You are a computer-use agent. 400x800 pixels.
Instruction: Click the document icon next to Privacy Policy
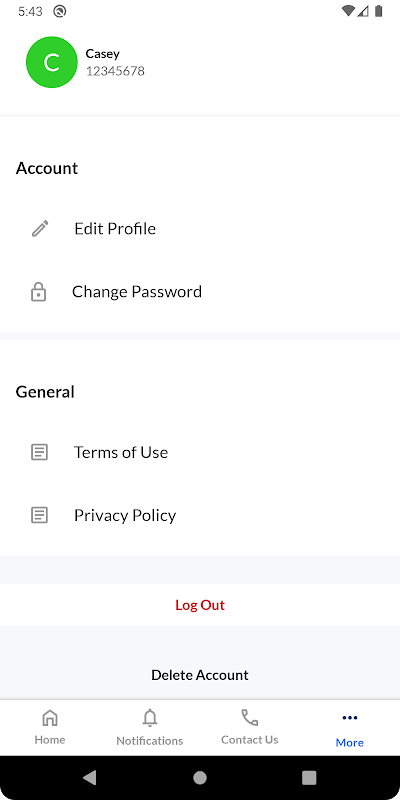tap(39, 515)
